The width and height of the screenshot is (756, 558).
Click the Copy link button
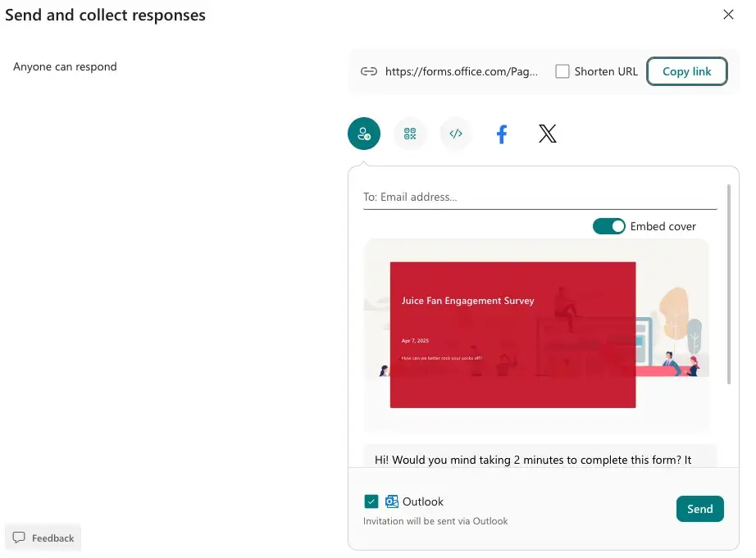687,71
